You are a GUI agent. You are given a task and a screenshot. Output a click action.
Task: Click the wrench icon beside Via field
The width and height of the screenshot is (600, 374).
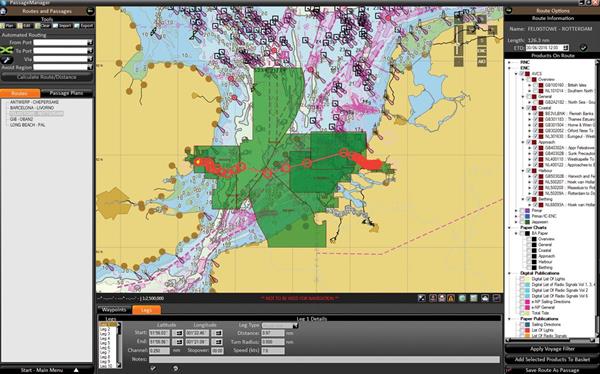coord(7,60)
